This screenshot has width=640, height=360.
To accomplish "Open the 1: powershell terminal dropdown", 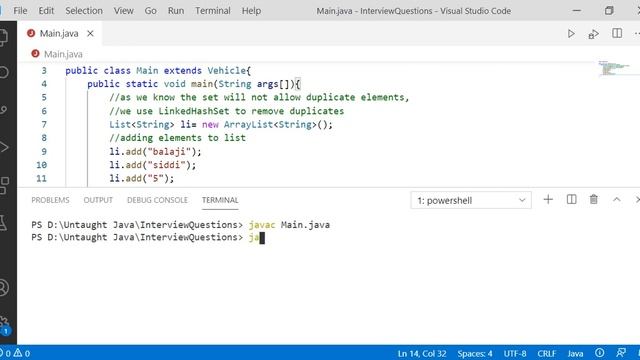I will click(x=471, y=200).
